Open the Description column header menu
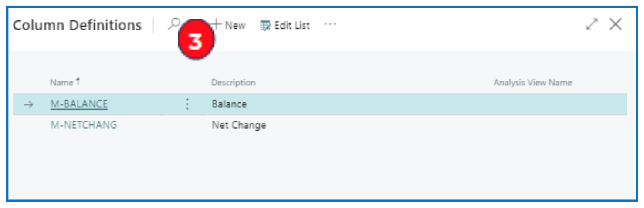The image size is (644, 208). (x=233, y=82)
